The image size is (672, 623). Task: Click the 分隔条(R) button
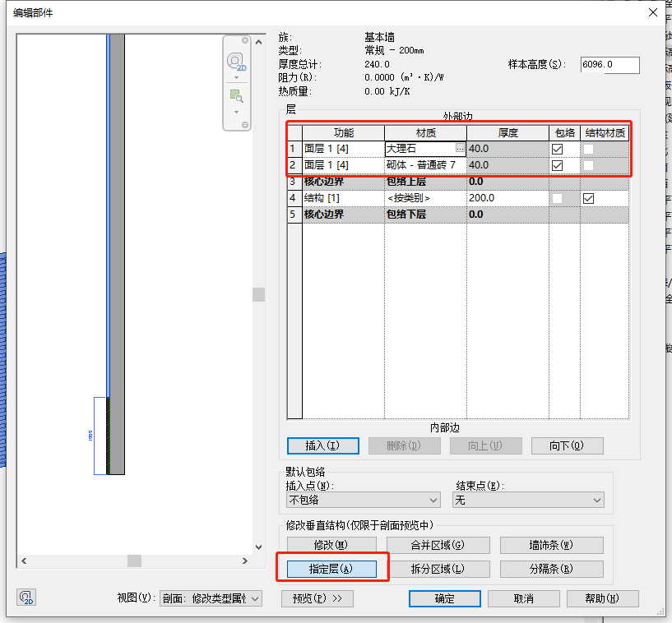pos(551,569)
